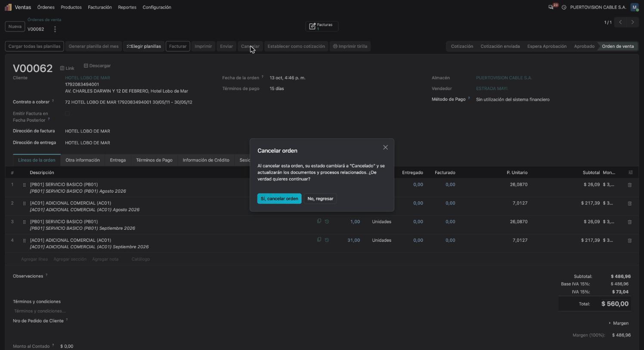Expand the Margen section
644x350 pixels.
[619, 323]
